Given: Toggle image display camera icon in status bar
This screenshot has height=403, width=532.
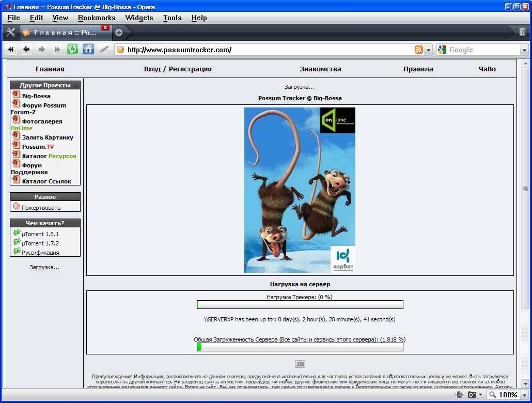Looking at the screenshot, I should (x=472, y=395).
